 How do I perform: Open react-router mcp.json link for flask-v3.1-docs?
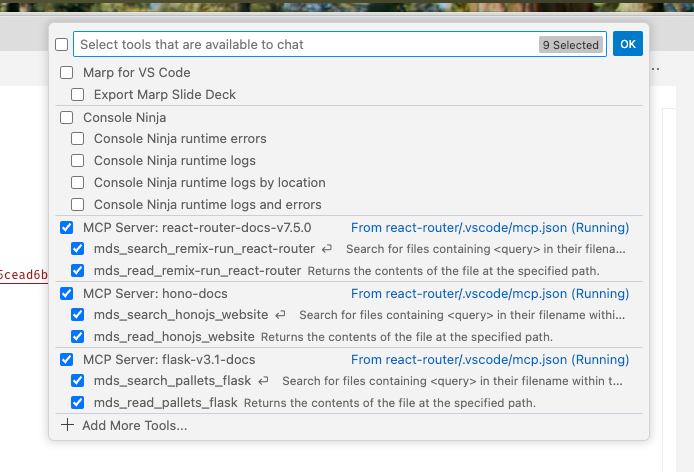[x=490, y=359]
